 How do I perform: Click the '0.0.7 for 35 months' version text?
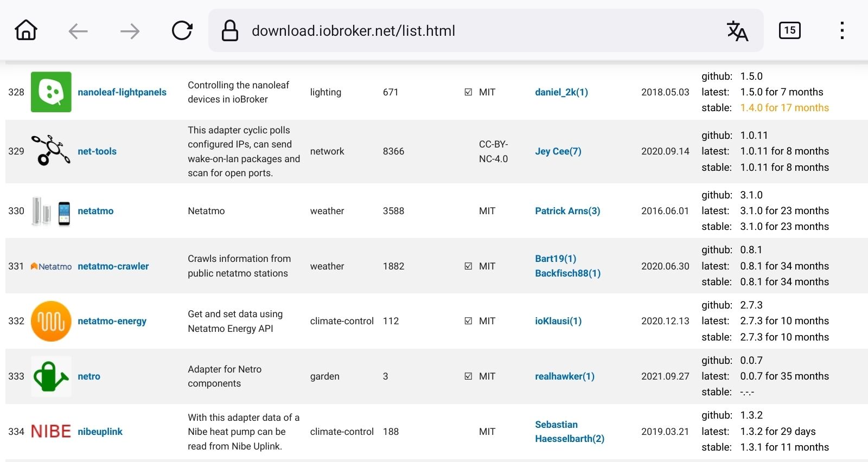click(784, 376)
